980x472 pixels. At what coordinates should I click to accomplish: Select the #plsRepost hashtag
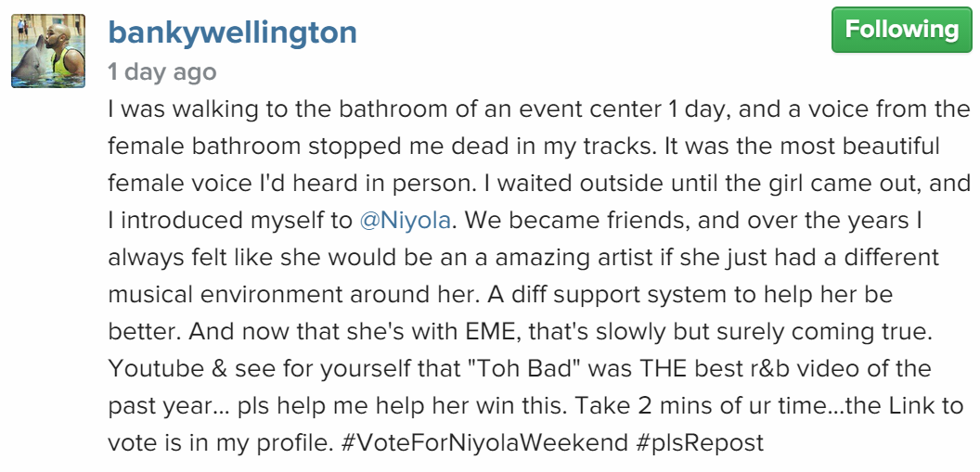click(x=701, y=442)
